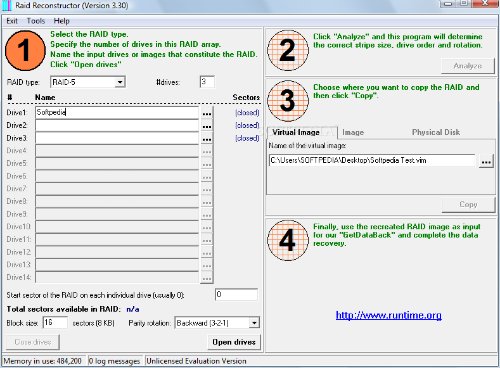Click the Analyze button

point(468,66)
